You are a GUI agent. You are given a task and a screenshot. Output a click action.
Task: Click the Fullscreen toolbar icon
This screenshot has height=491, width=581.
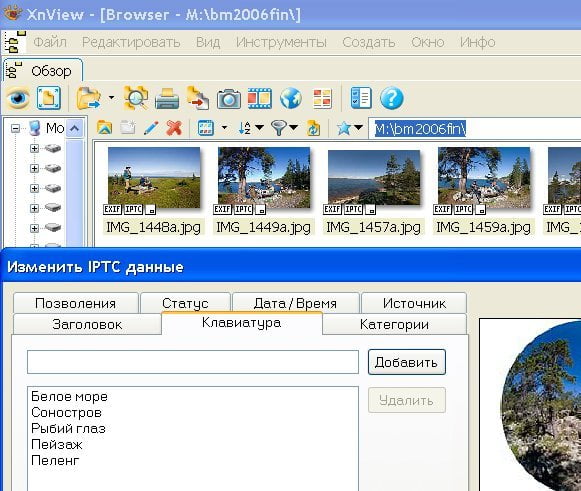[x=49, y=98]
